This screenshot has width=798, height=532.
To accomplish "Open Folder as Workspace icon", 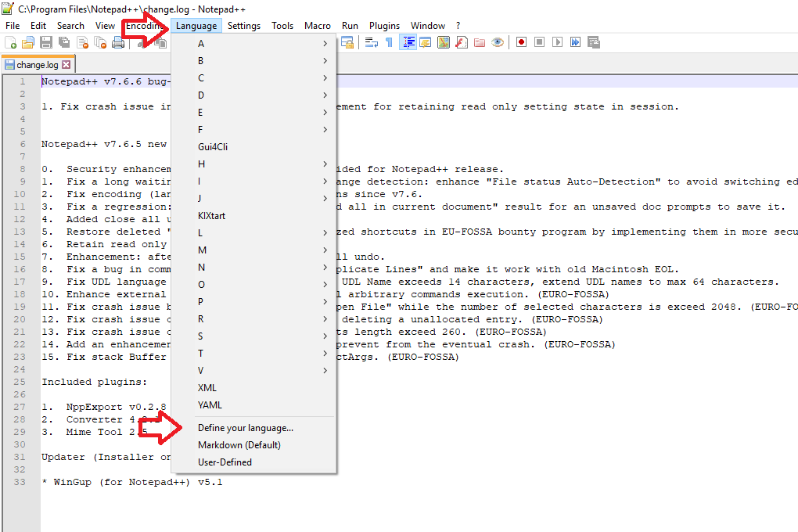I will click(x=480, y=42).
